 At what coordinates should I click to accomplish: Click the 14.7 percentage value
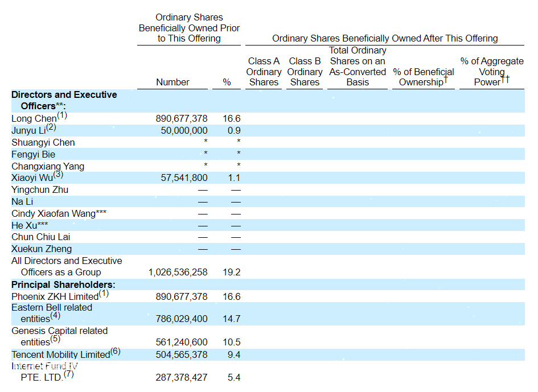click(x=232, y=319)
